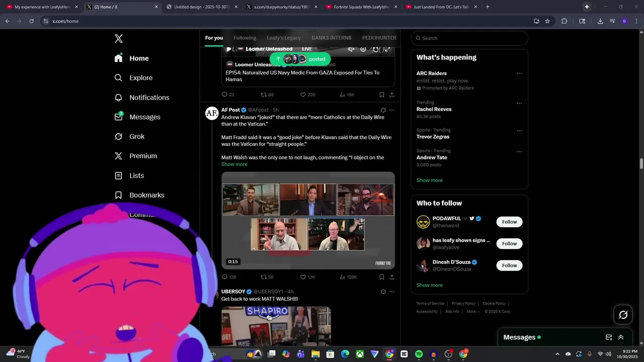
Task: Click Grok explain icon on AF Post tweet
Action: 383,110
